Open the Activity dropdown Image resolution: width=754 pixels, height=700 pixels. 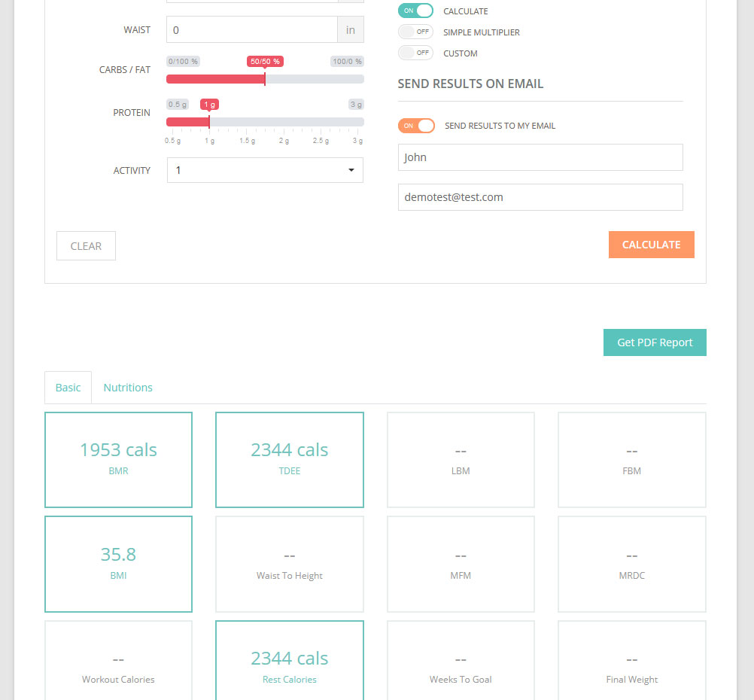(x=265, y=170)
